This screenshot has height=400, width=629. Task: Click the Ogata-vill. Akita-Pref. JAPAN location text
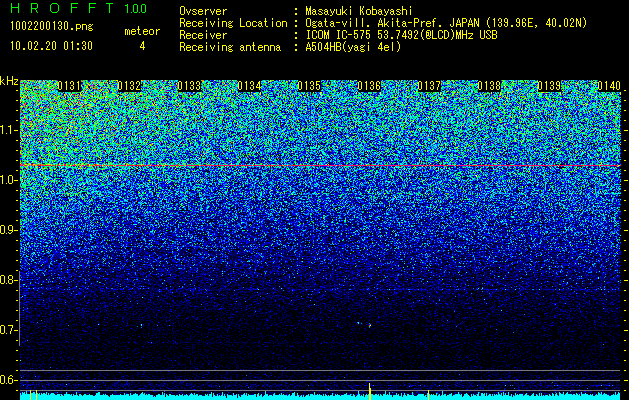click(x=446, y=23)
